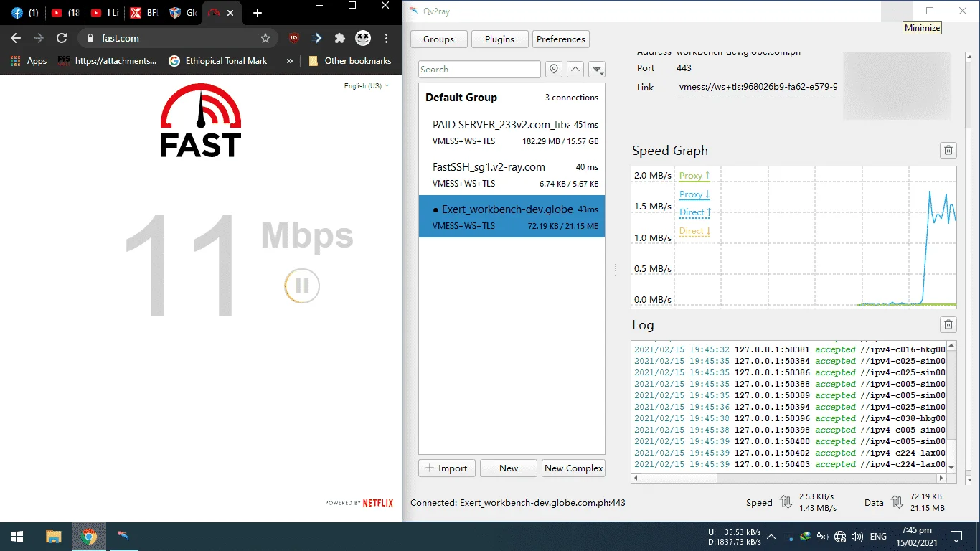Switch to Chrome on the taskbar
The height and width of the screenshot is (551, 980).
pyautogui.click(x=89, y=537)
